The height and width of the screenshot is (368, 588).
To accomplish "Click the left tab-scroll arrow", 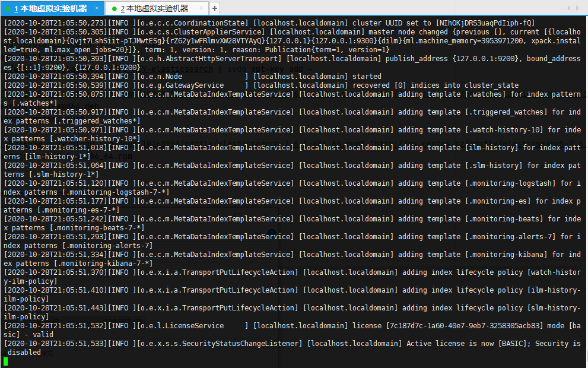I will point(569,8).
